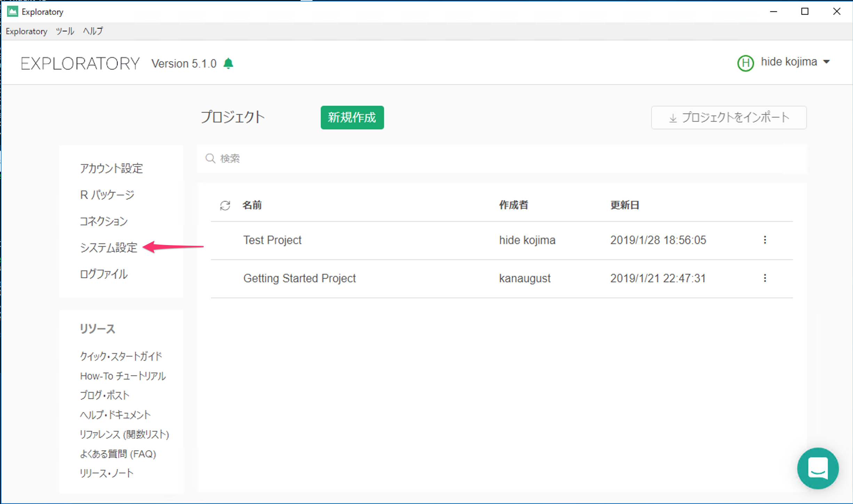The width and height of the screenshot is (853, 504).
Task: Open アカウント設定
Action: 111,169
